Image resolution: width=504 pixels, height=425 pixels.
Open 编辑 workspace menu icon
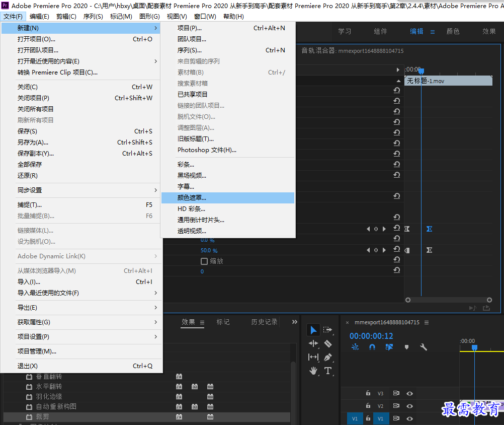coord(432,32)
